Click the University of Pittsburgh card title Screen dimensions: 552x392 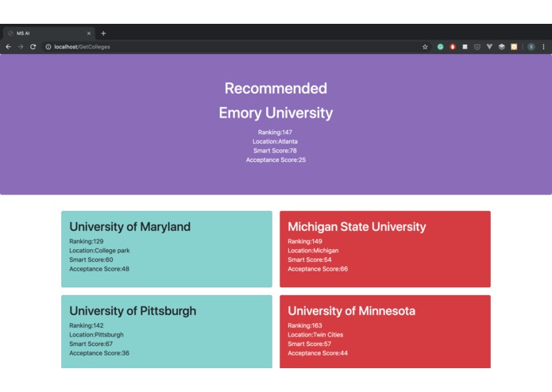pos(133,311)
